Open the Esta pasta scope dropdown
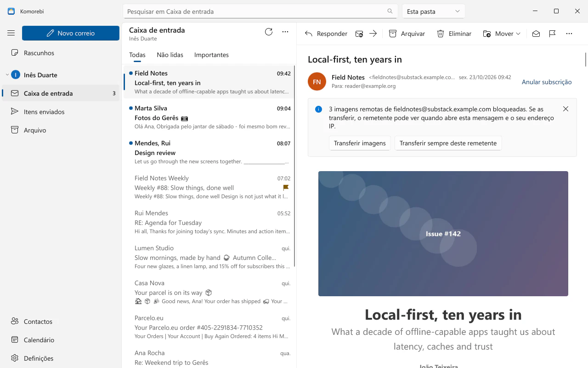Screen dimensions: 588x368 click(433, 11)
